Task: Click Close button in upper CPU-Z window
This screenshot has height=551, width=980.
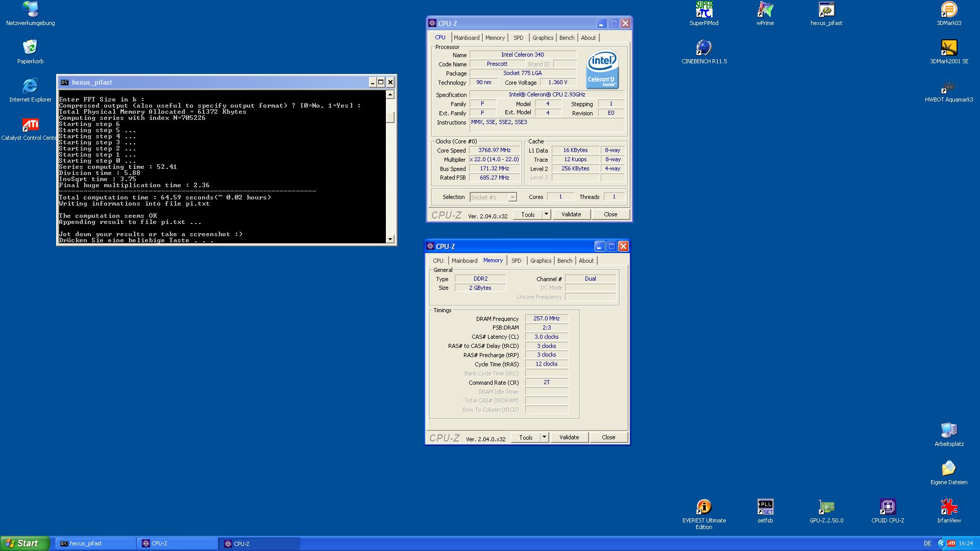Action: pos(610,214)
